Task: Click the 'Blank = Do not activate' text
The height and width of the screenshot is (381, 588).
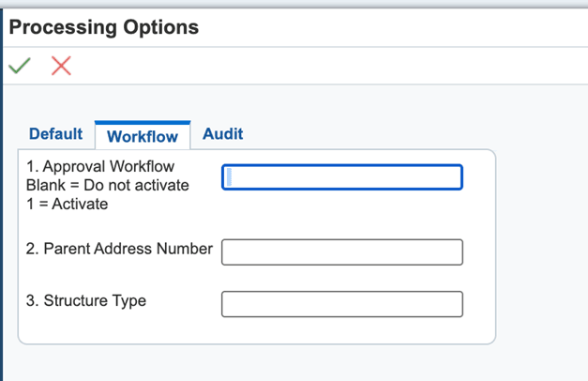Action: point(108,185)
